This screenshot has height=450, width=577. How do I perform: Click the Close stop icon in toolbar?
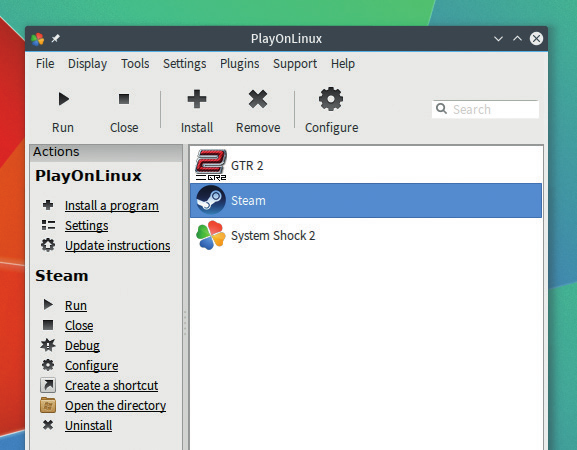point(124,99)
